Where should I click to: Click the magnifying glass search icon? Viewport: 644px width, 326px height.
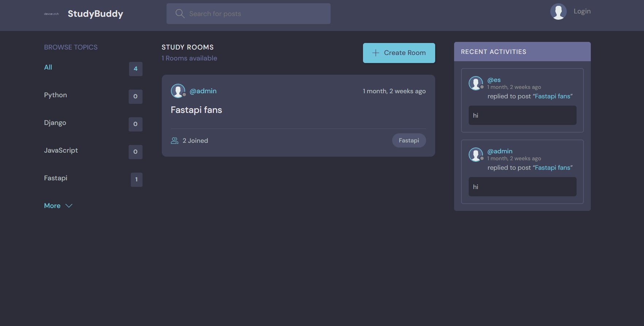pyautogui.click(x=180, y=14)
